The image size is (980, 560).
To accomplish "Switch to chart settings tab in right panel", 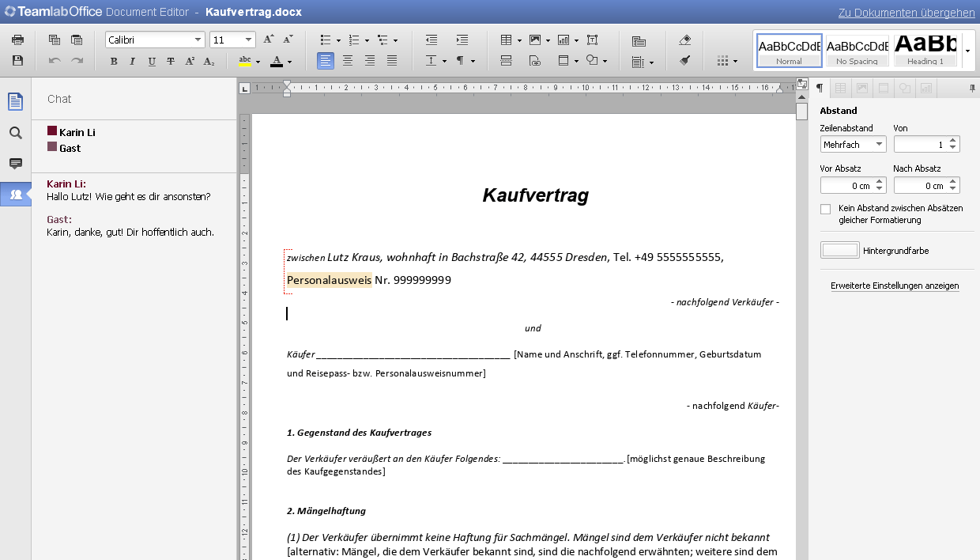I will (x=926, y=88).
